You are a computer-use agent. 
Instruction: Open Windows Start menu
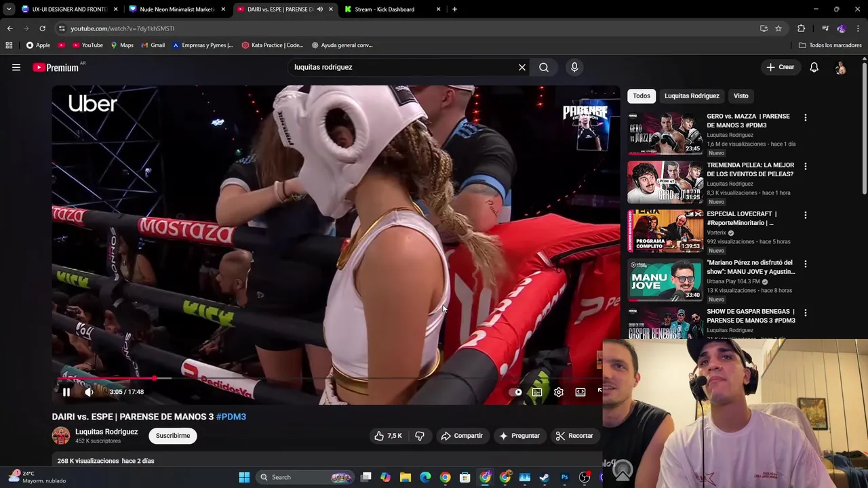coord(244,477)
